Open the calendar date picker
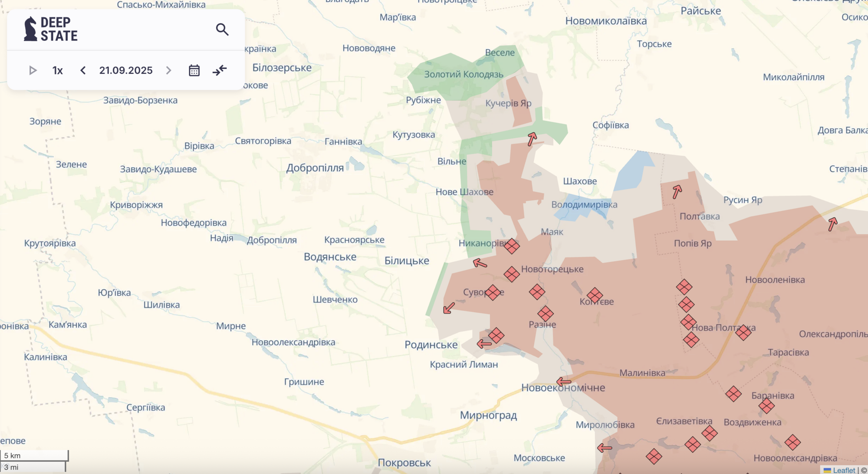This screenshot has width=868, height=474. (x=194, y=70)
